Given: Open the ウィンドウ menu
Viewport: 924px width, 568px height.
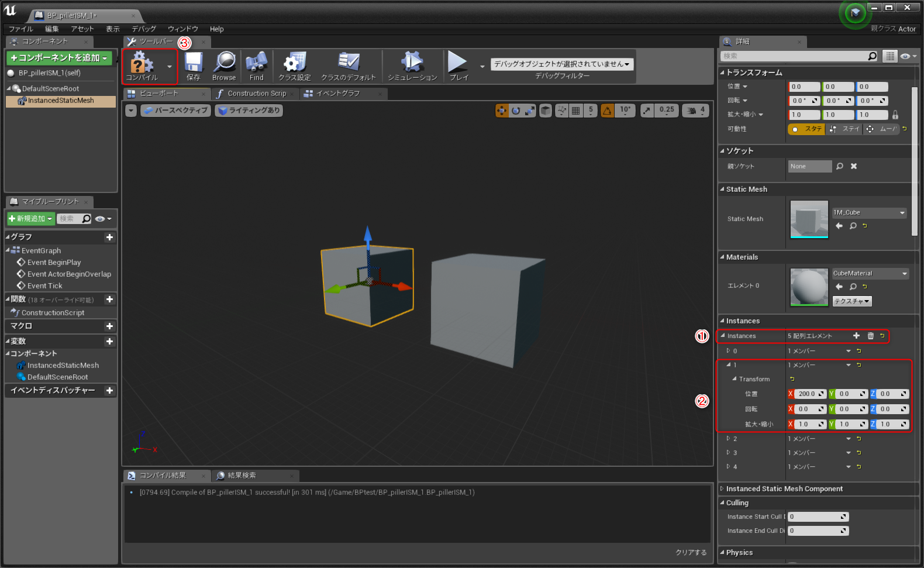Looking at the screenshot, I should tap(183, 29).
